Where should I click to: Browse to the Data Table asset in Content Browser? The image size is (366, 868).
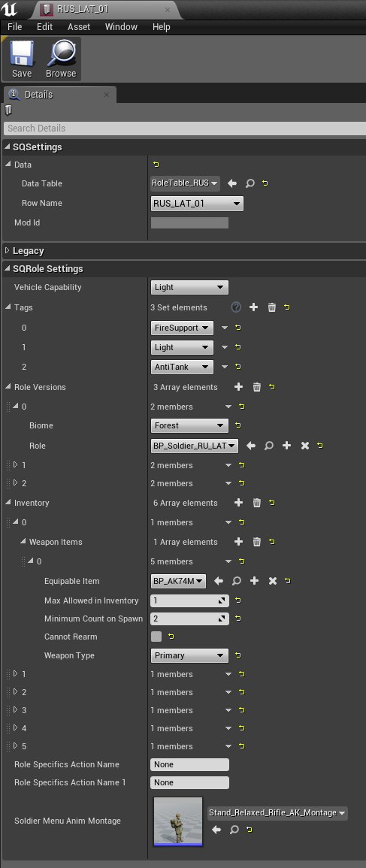pos(250,183)
